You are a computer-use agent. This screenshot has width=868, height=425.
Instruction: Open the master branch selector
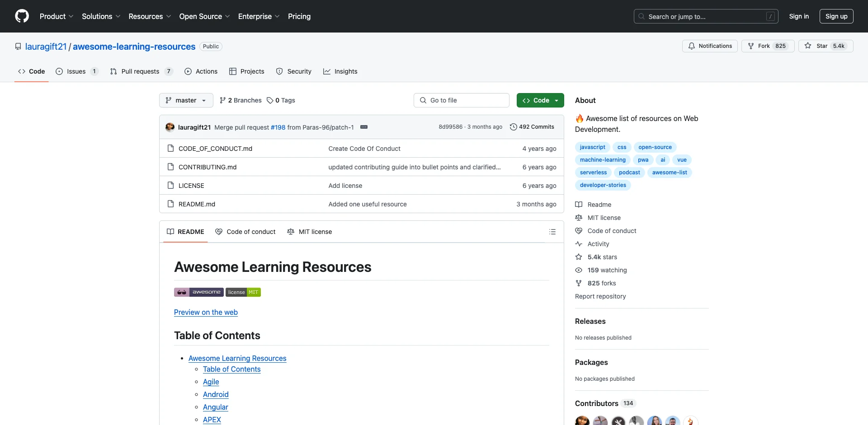186,100
